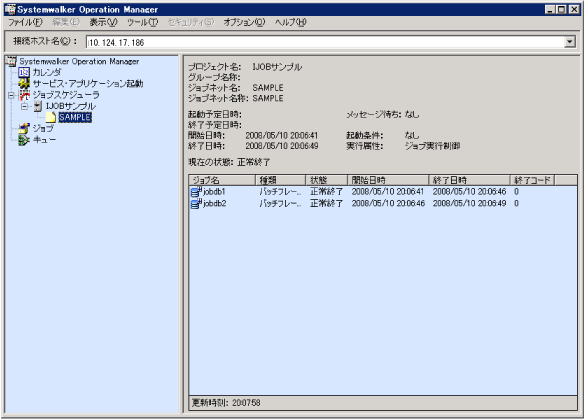
Task: Click jobdb1 end time 20:06:46
Action: tap(469, 192)
